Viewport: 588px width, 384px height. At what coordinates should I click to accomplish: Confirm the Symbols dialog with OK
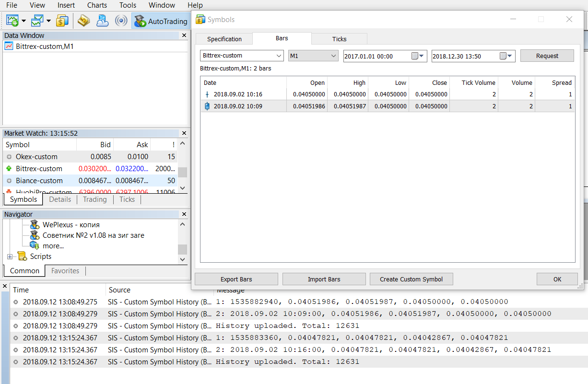click(x=557, y=279)
